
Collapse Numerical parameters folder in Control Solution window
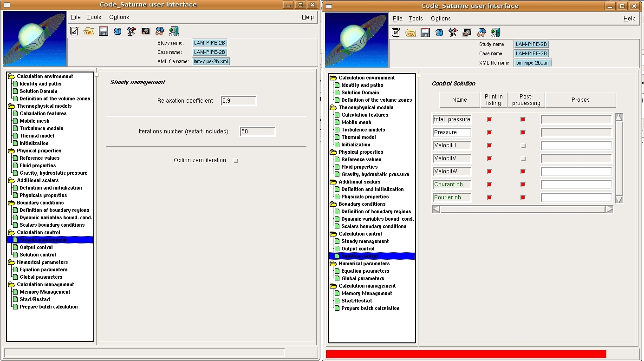coord(333,263)
